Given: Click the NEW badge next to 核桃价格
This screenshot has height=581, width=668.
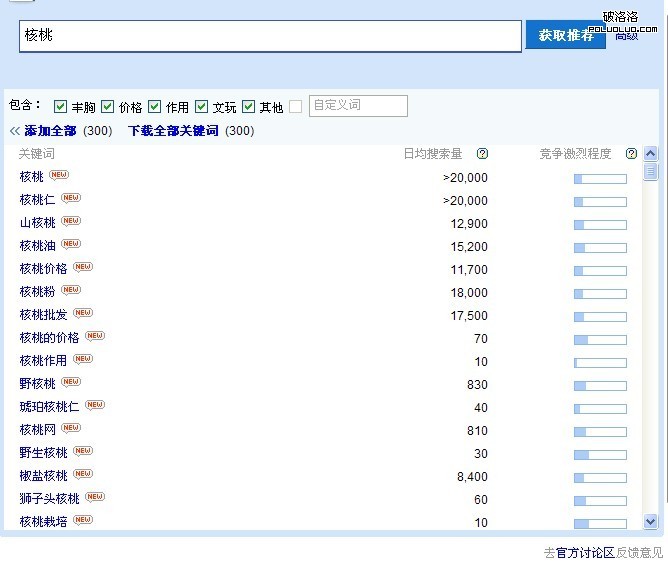Looking at the screenshot, I should pyautogui.click(x=83, y=268).
